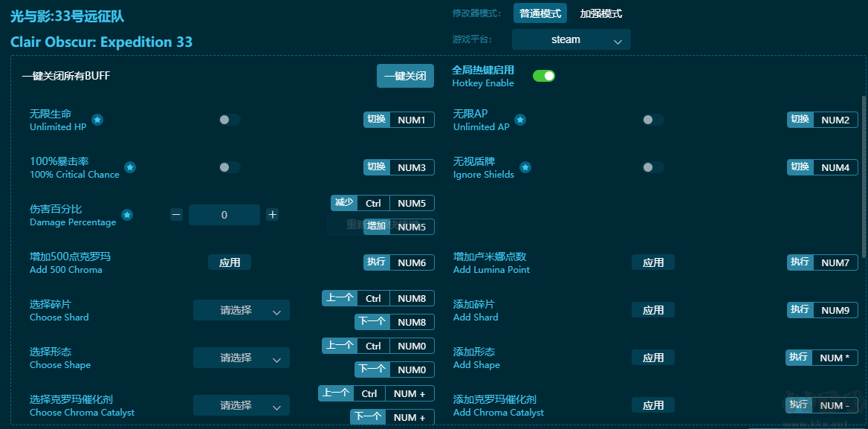Click the NUM * hotkey for Add Shape

821,358
